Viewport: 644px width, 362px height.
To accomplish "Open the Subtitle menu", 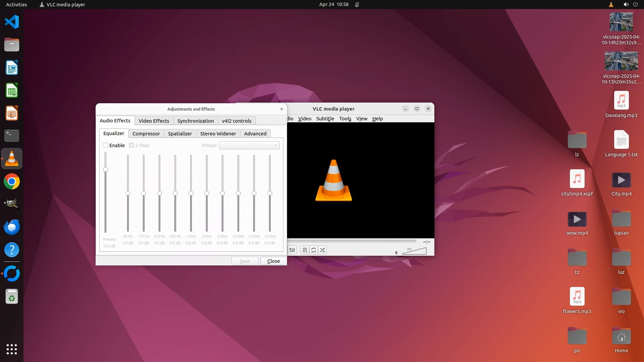I will point(325,119).
